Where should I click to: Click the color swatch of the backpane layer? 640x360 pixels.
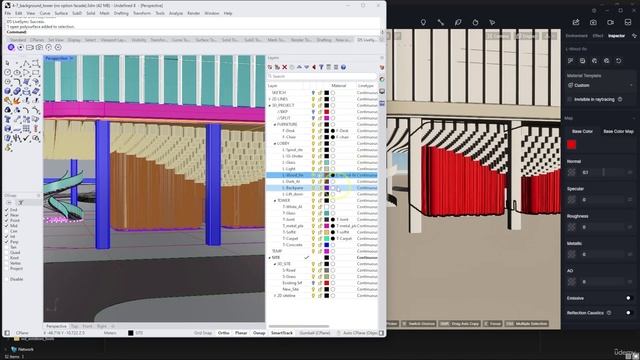[x=327, y=188]
